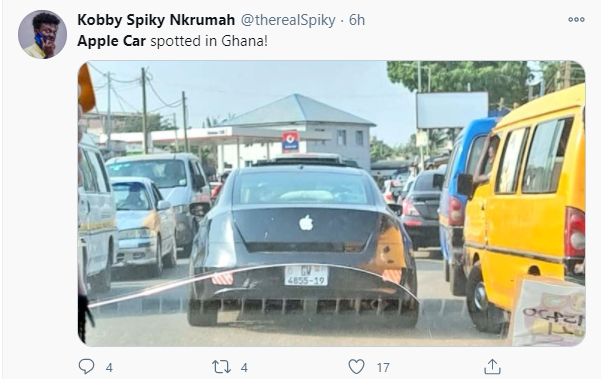Click the blank white billboard in photo

click(452, 110)
